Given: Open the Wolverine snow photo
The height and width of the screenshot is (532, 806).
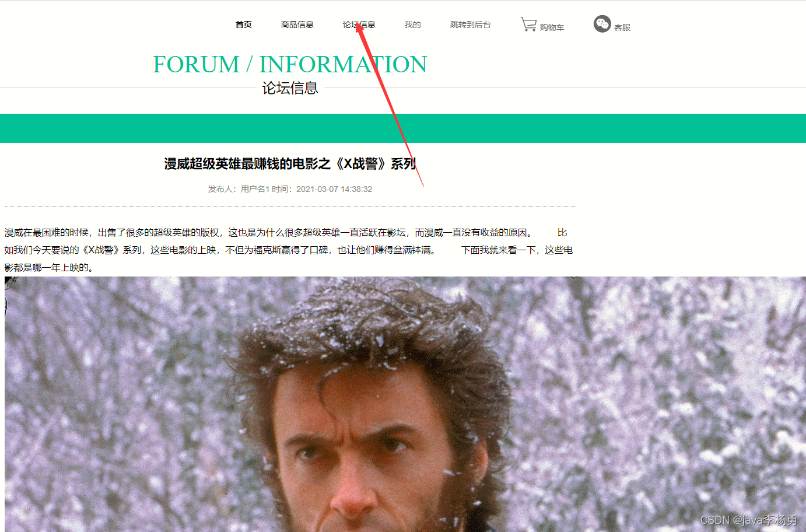Looking at the screenshot, I should (x=405, y=404).
